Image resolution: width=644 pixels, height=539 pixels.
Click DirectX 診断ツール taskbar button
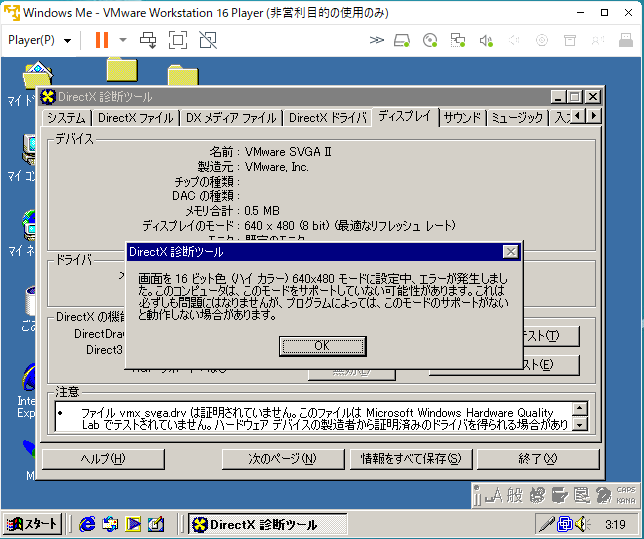click(x=267, y=524)
